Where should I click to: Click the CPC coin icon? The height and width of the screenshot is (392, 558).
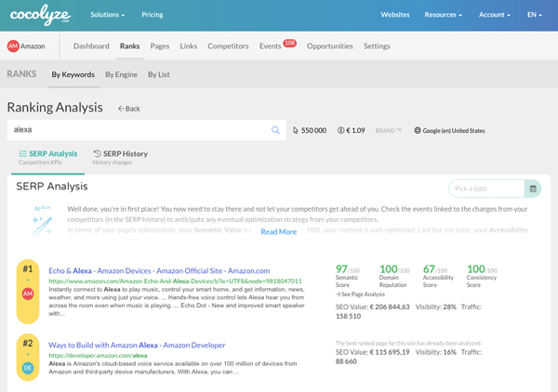[340, 130]
